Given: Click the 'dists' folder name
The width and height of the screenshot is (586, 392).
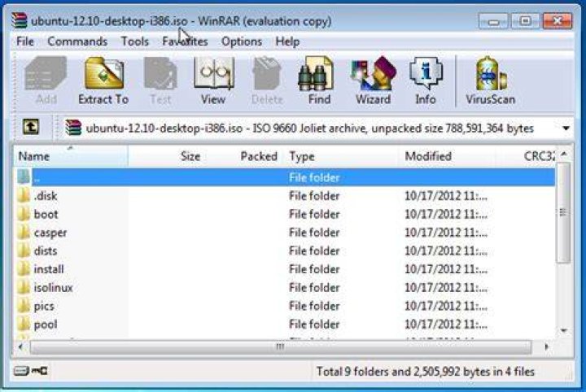Looking at the screenshot, I should pyautogui.click(x=46, y=250).
